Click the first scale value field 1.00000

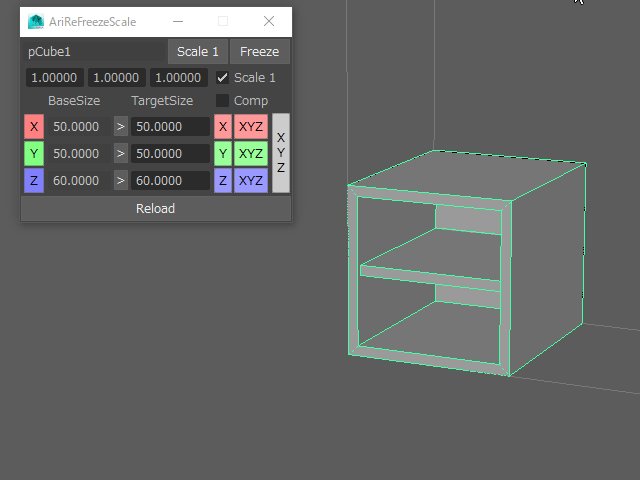click(x=54, y=78)
